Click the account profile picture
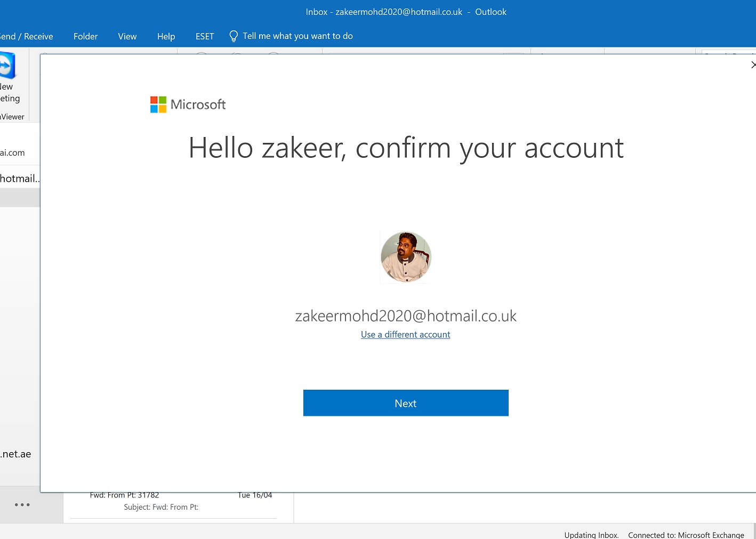This screenshot has width=756, height=539. click(x=406, y=257)
